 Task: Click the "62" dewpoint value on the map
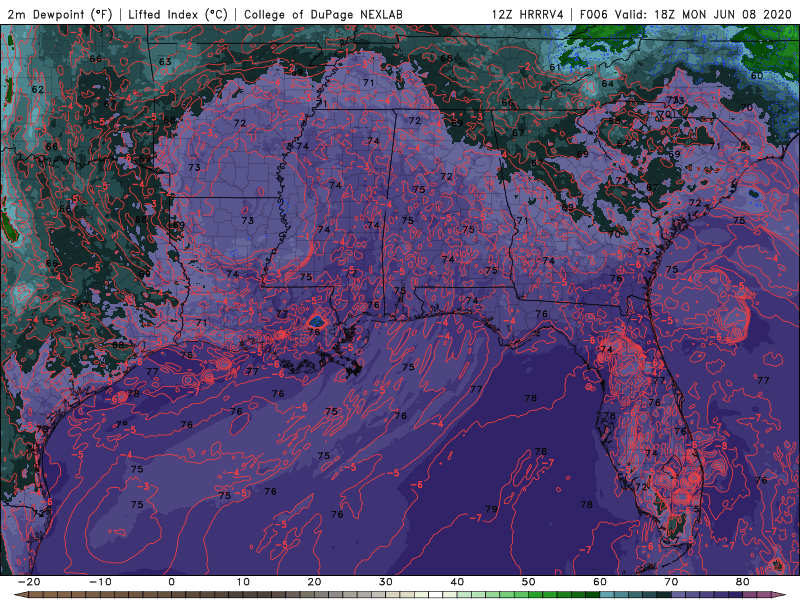pos(37,89)
